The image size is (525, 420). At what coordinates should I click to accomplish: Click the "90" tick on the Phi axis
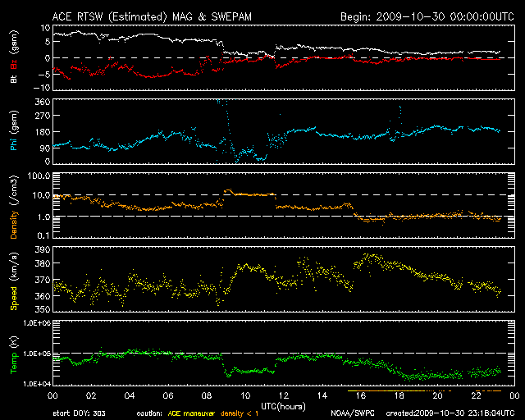(x=45, y=148)
